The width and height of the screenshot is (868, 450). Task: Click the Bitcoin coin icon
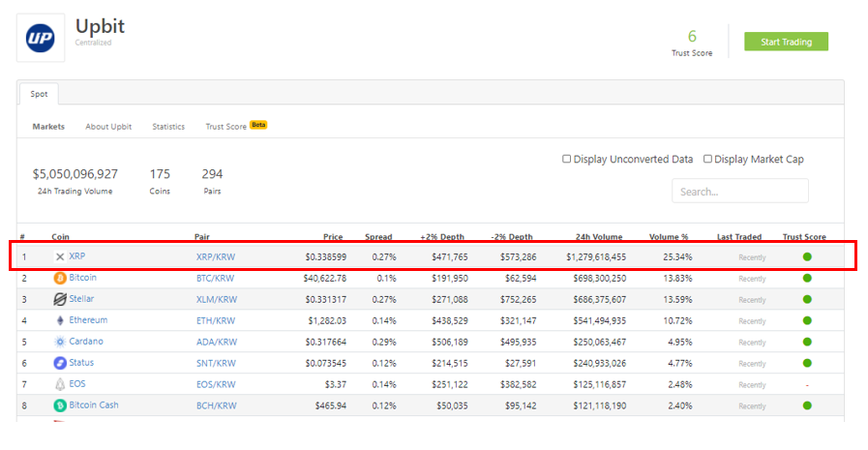pos(60,278)
